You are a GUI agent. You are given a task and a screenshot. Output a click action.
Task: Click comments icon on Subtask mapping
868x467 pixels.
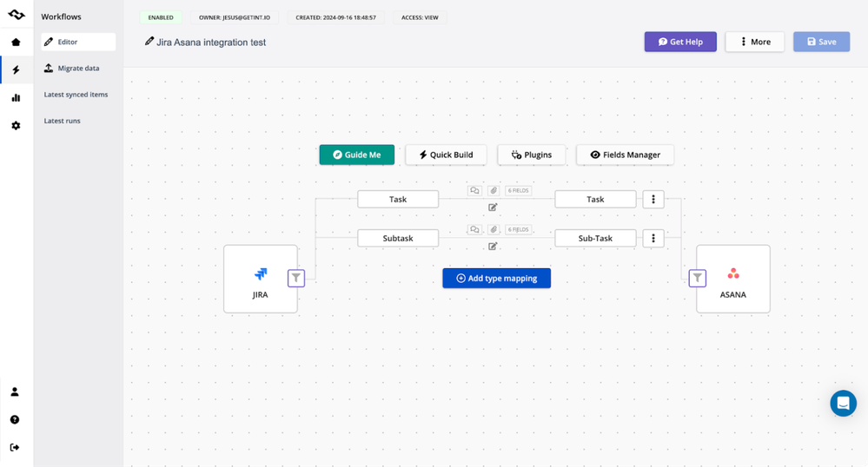point(474,229)
